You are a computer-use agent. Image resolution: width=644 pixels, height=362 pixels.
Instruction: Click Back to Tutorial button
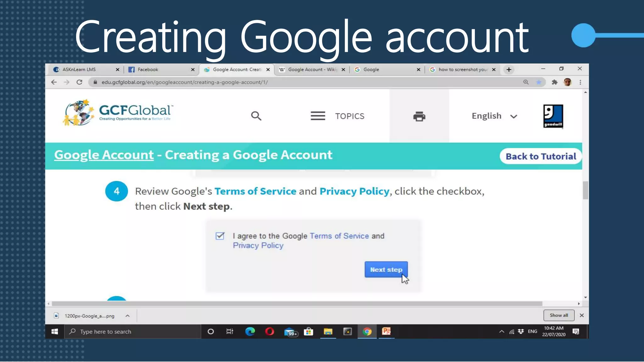(541, 156)
